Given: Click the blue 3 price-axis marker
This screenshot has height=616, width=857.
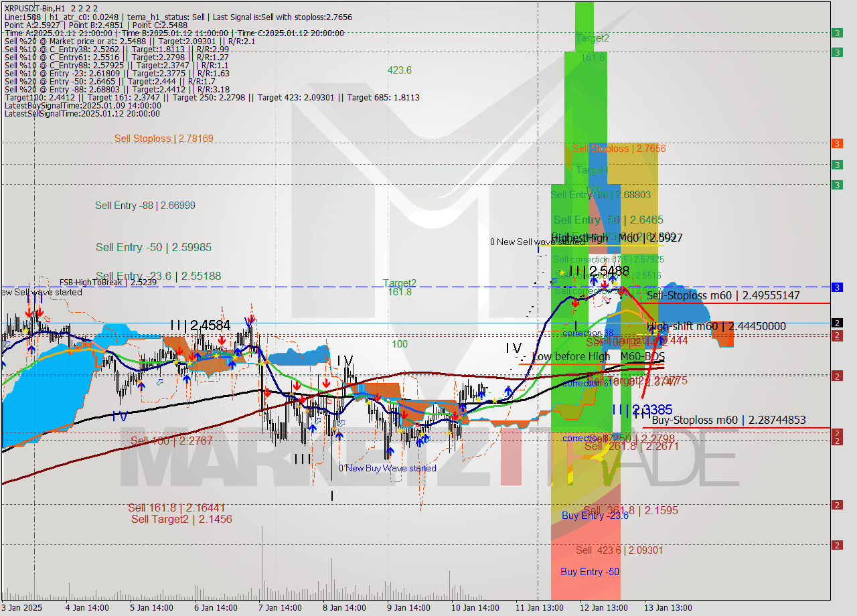Looking at the screenshot, I should [837, 287].
